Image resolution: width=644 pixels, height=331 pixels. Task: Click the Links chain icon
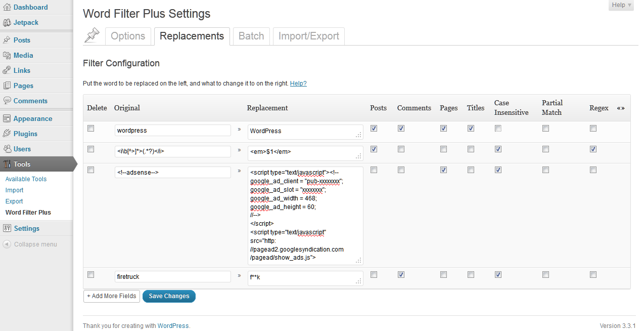(x=7, y=70)
